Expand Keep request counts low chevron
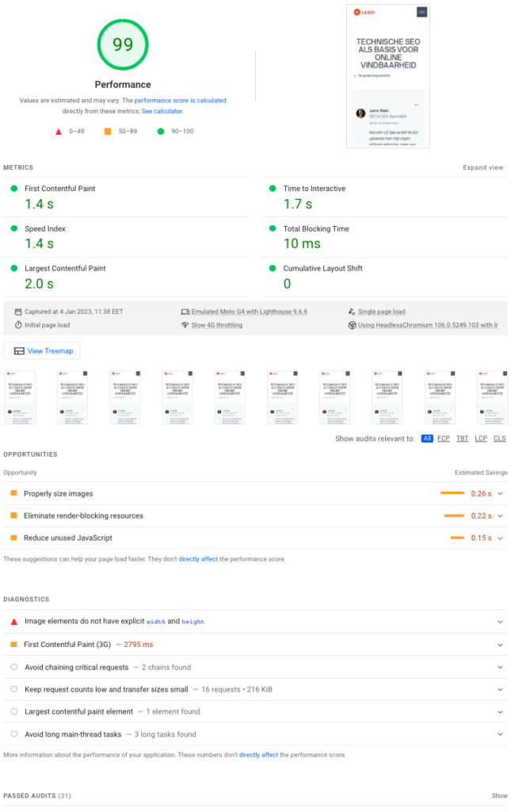Screen dimensions: 511x812 [500, 689]
